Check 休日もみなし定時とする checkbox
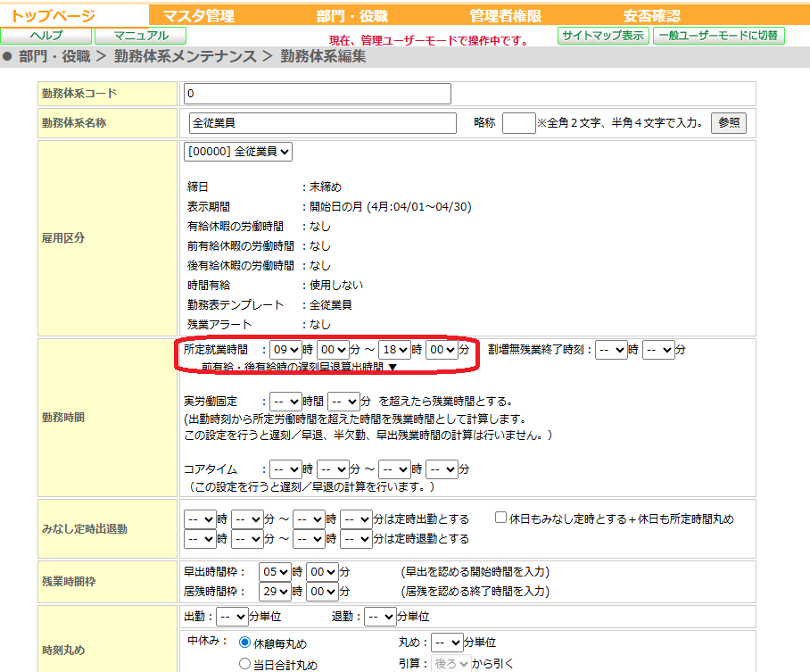This screenshot has height=672, width=810. pos(500,518)
